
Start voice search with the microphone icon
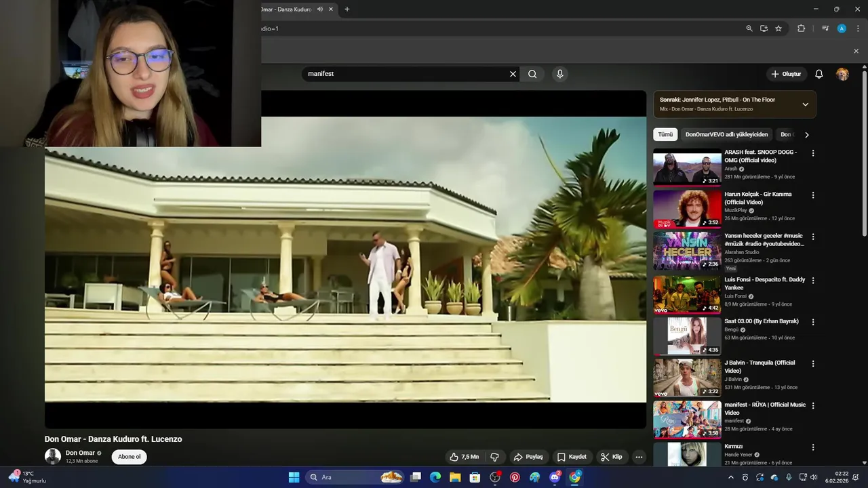(559, 74)
